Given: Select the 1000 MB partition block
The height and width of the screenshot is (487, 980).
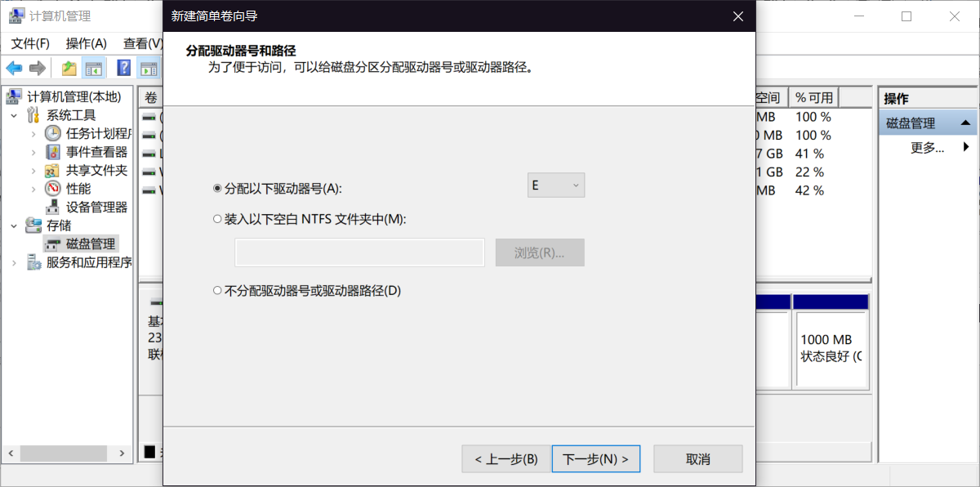Looking at the screenshot, I should (x=831, y=342).
